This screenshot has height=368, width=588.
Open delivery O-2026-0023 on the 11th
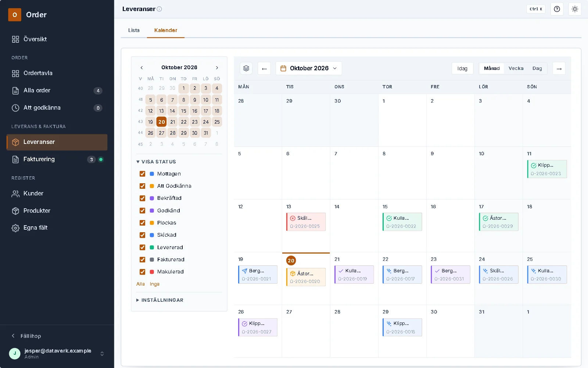(547, 169)
